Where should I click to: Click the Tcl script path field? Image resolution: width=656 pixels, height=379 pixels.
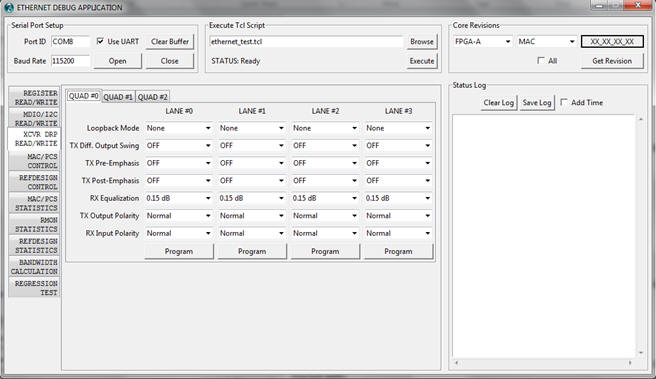click(306, 41)
